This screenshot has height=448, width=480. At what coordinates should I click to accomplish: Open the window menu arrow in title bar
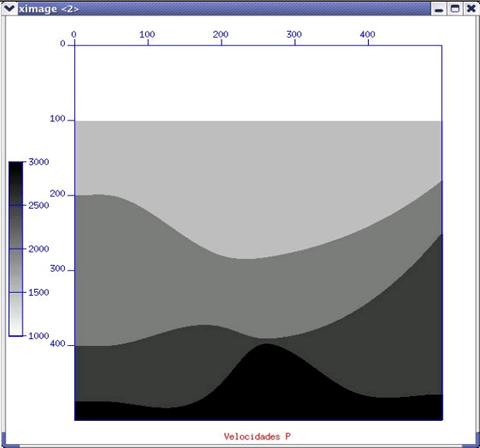9,8
